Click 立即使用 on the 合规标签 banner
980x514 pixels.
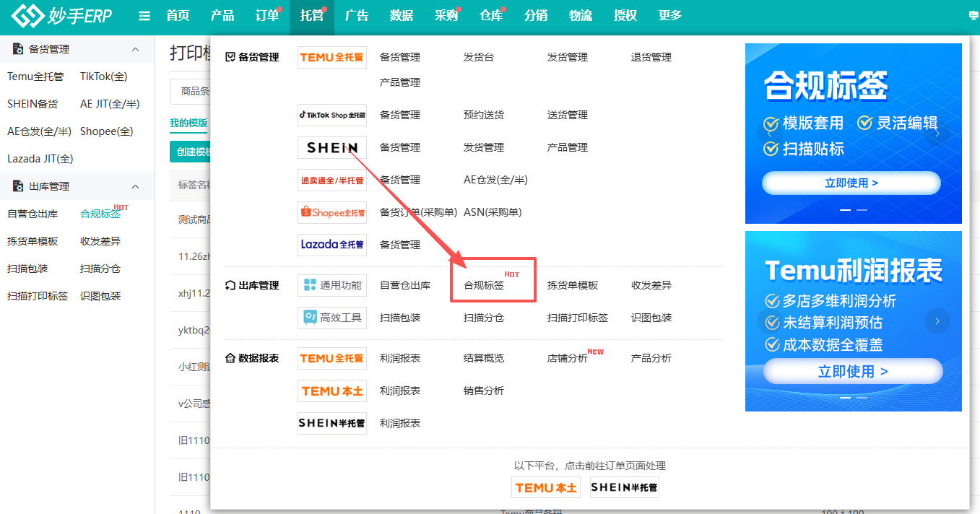click(853, 183)
